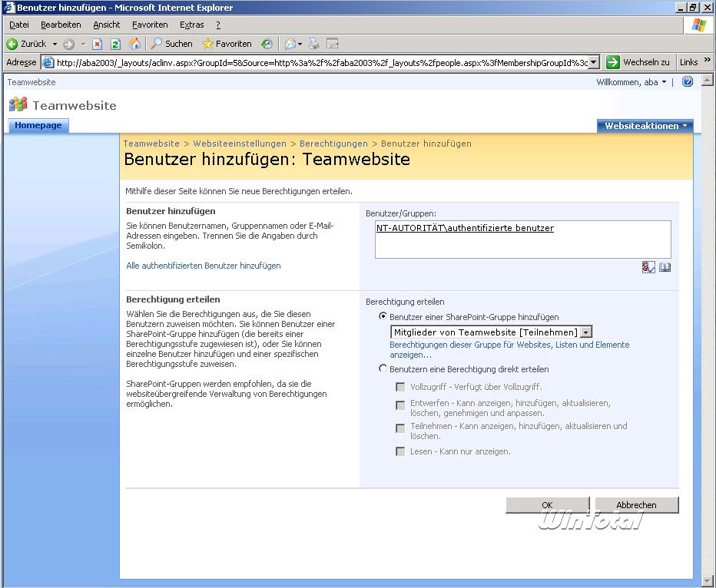Expand the 'Mitglieder von Teamwebsite' group dropdown

(x=587, y=332)
